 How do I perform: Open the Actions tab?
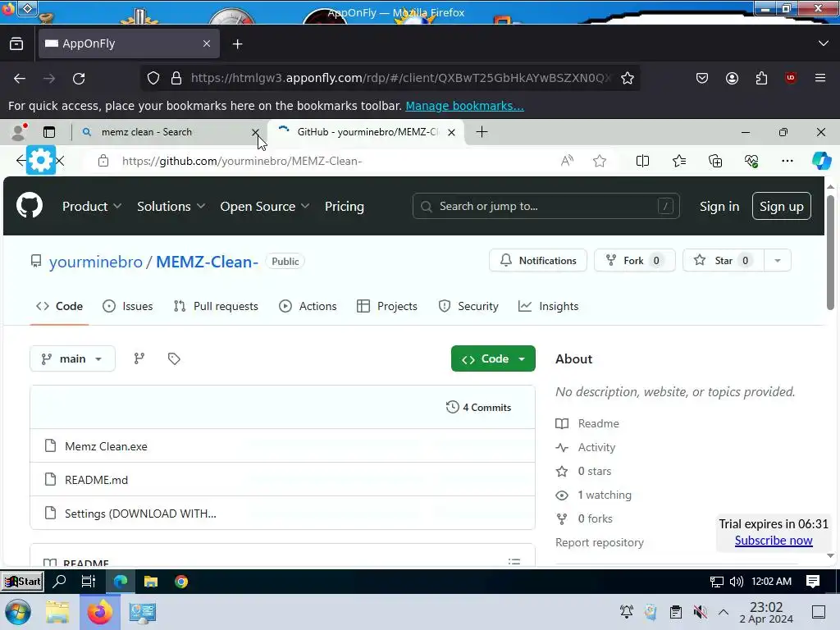point(308,306)
